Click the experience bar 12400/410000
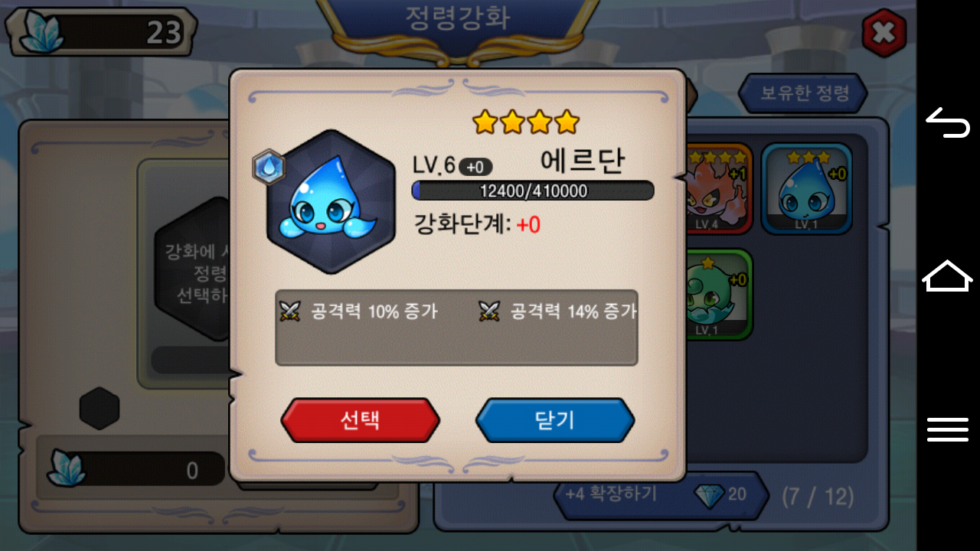 coord(533,191)
